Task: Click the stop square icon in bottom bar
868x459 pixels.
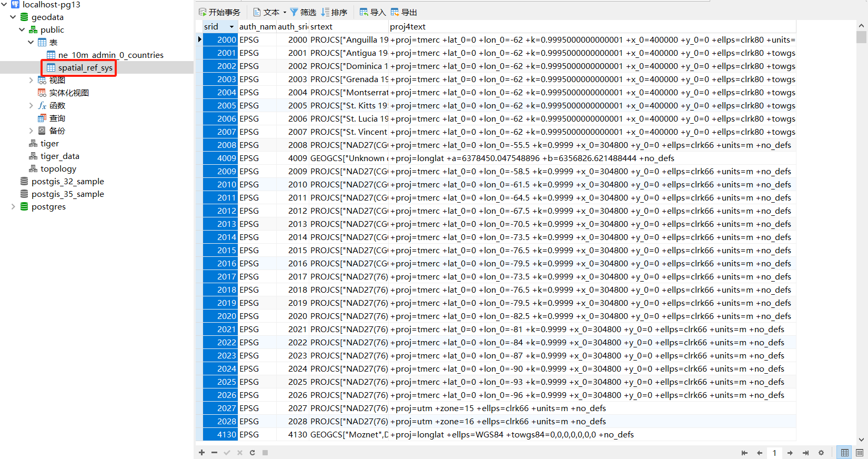Action: point(265,452)
